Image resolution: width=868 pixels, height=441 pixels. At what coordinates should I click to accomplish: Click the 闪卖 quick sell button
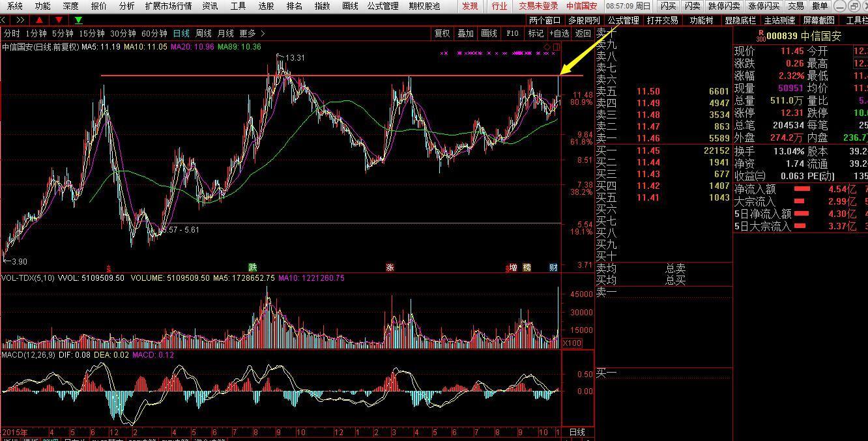pos(692,6)
